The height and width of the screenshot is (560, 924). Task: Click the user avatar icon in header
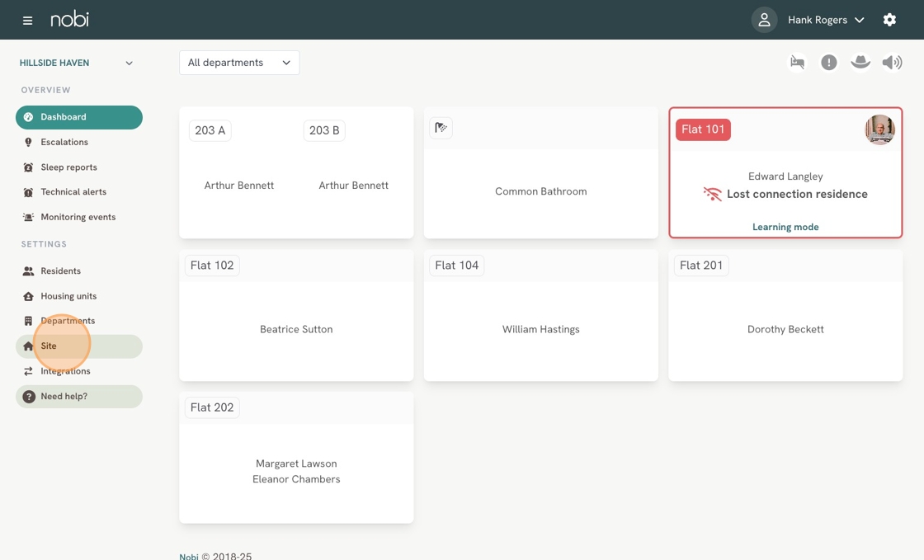pyautogui.click(x=764, y=20)
